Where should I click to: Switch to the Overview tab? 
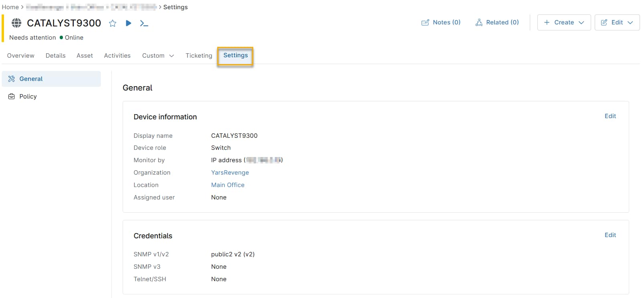point(21,56)
